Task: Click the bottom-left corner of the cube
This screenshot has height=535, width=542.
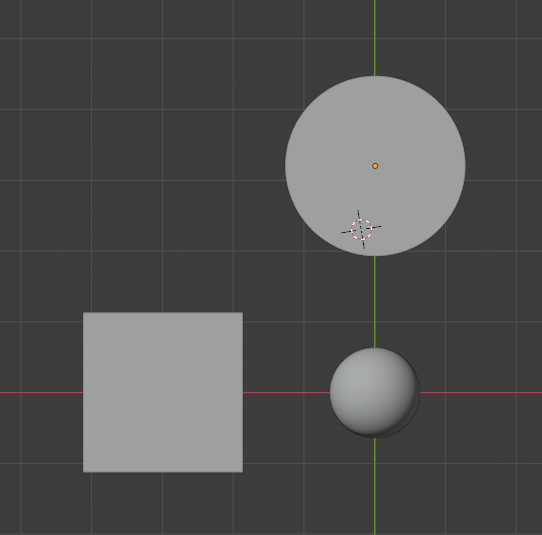Action: pos(83,472)
